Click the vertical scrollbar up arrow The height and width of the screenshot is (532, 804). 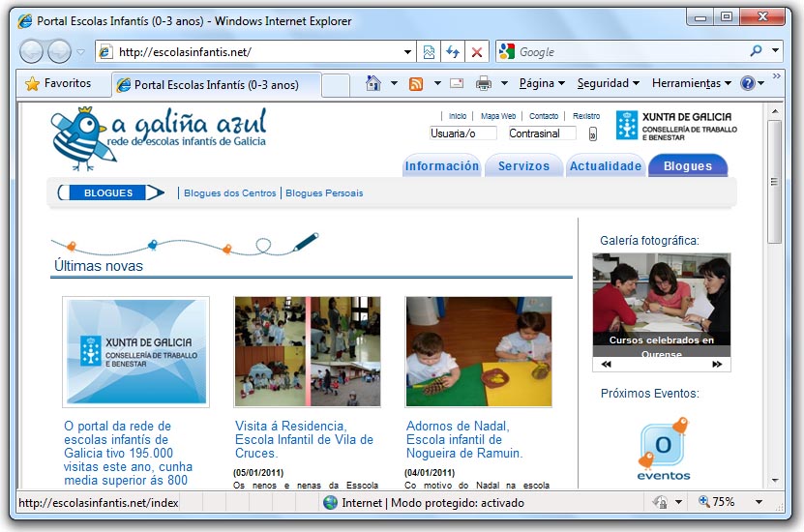tap(775, 111)
